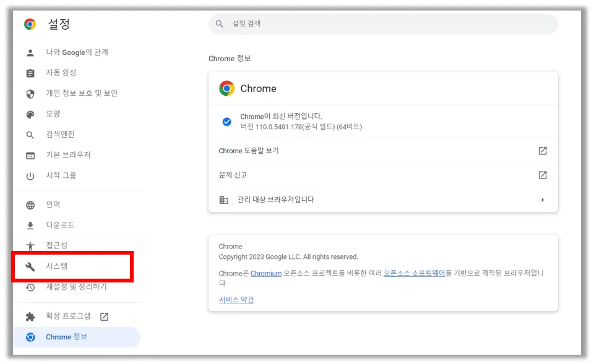This screenshot has height=364, width=594.
Task: Click Copyright 2023 Google LLC text
Action: click(288, 257)
